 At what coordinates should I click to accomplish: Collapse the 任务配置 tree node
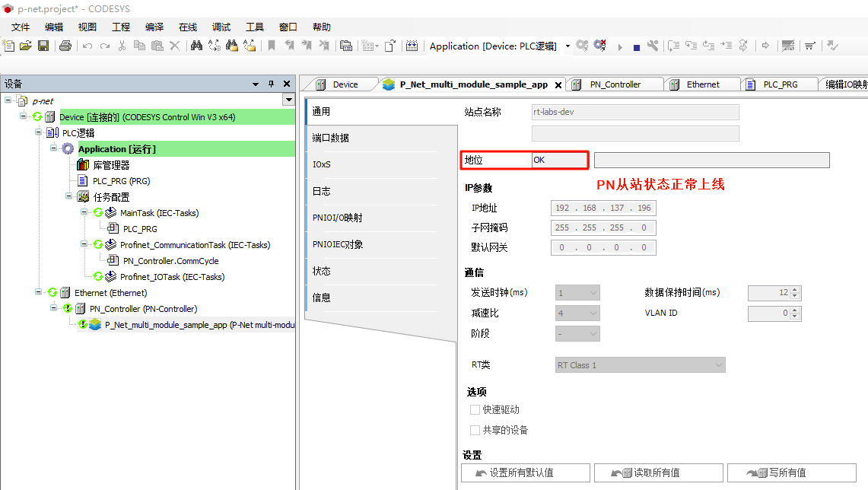69,197
